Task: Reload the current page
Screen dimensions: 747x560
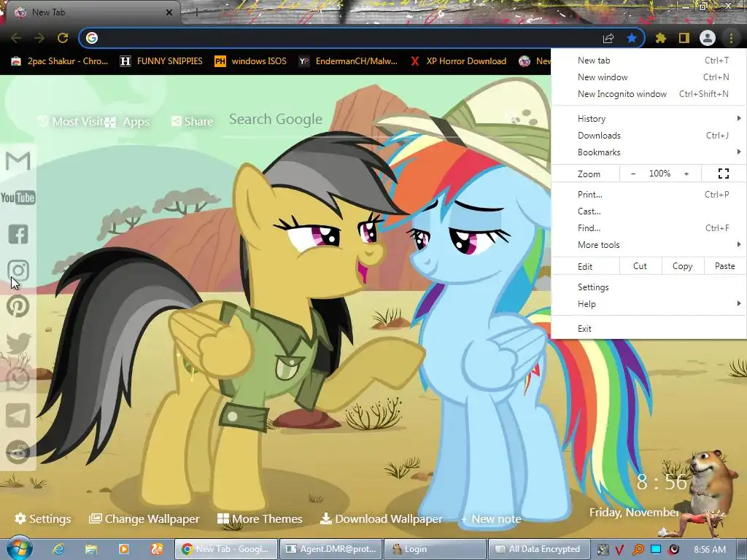Action: point(63,38)
